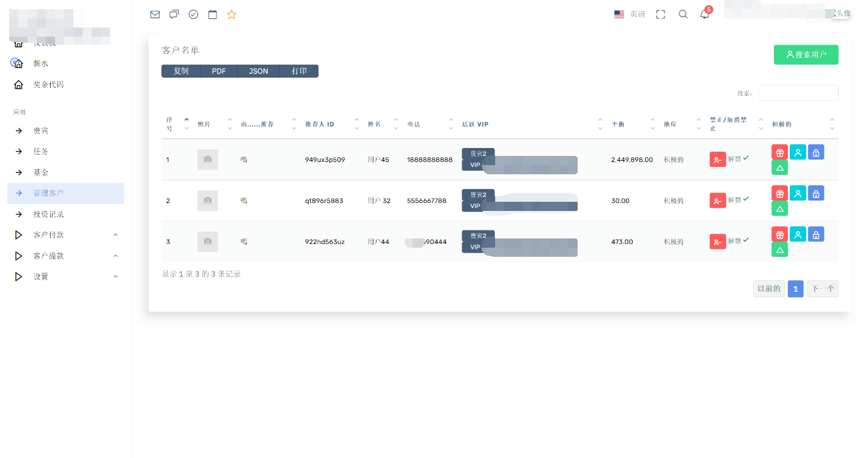This screenshot has height=458, width=868.
Task: Sort table by 序号 column
Action: 177,124
